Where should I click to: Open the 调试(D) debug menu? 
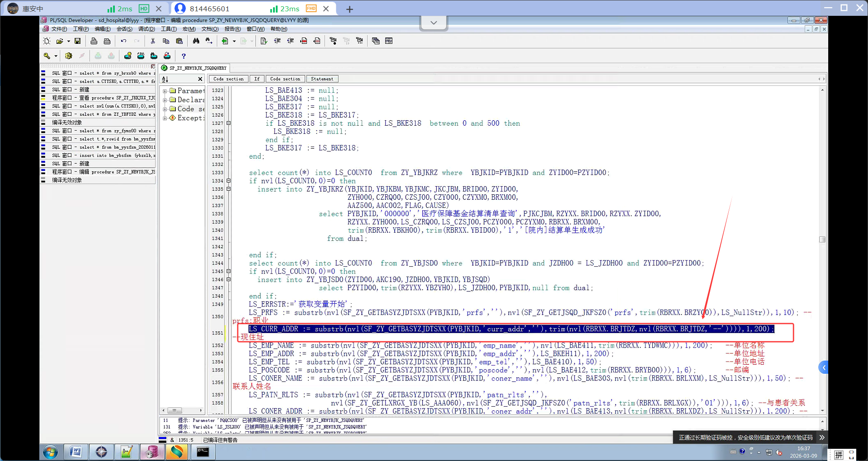click(x=146, y=29)
